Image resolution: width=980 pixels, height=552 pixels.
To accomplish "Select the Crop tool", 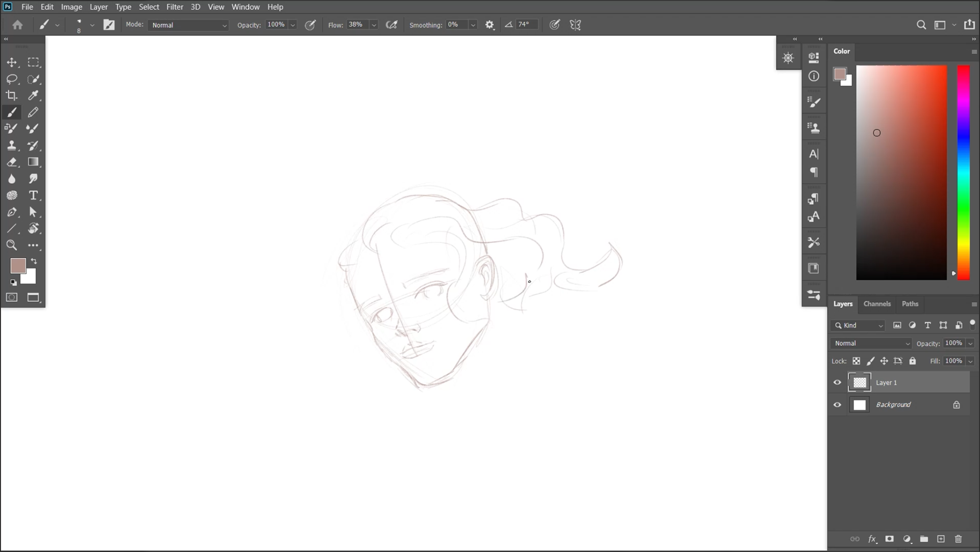I will 12,95.
